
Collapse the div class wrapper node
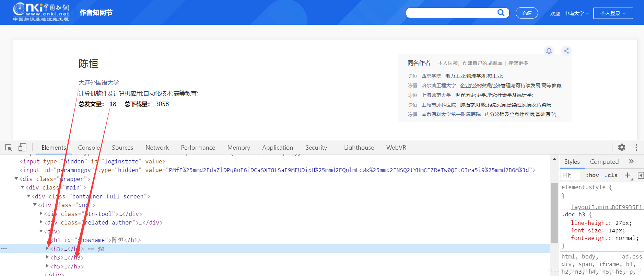[16, 179]
